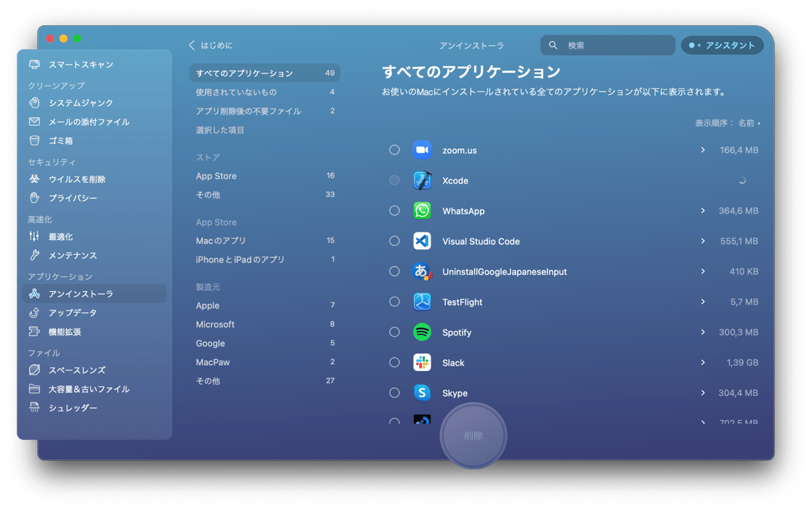Click the search magnifier icon

553,45
